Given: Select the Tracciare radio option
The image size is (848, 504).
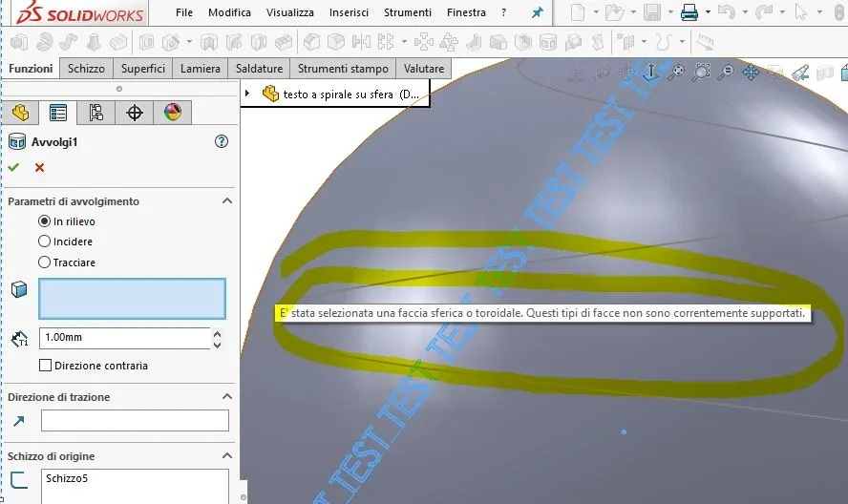Looking at the screenshot, I should 44,262.
